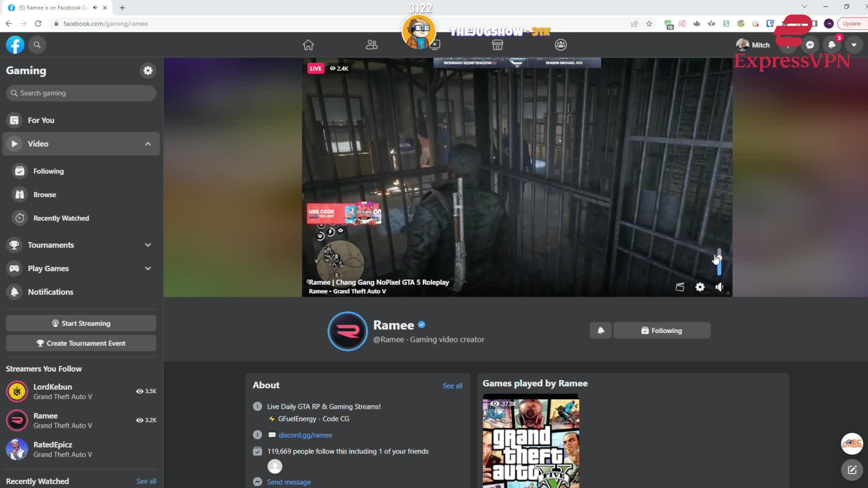Viewport: 868px width, 488px height.
Task: Click the Mitch profile button
Action: point(753,45)
